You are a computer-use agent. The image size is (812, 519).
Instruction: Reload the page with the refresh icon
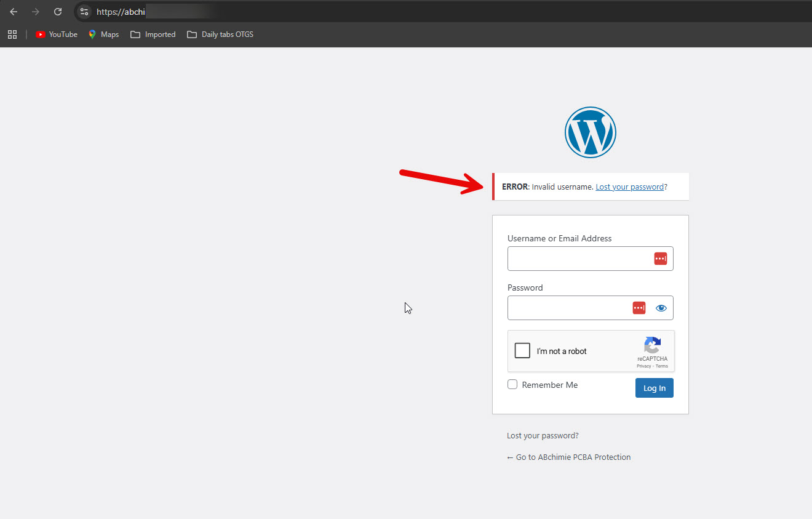point(58,12)
